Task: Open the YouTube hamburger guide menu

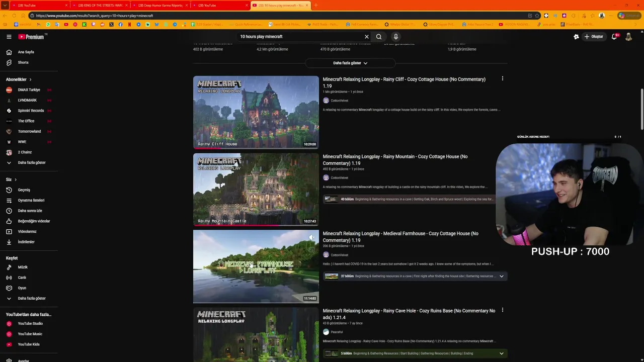Action: 9,37
